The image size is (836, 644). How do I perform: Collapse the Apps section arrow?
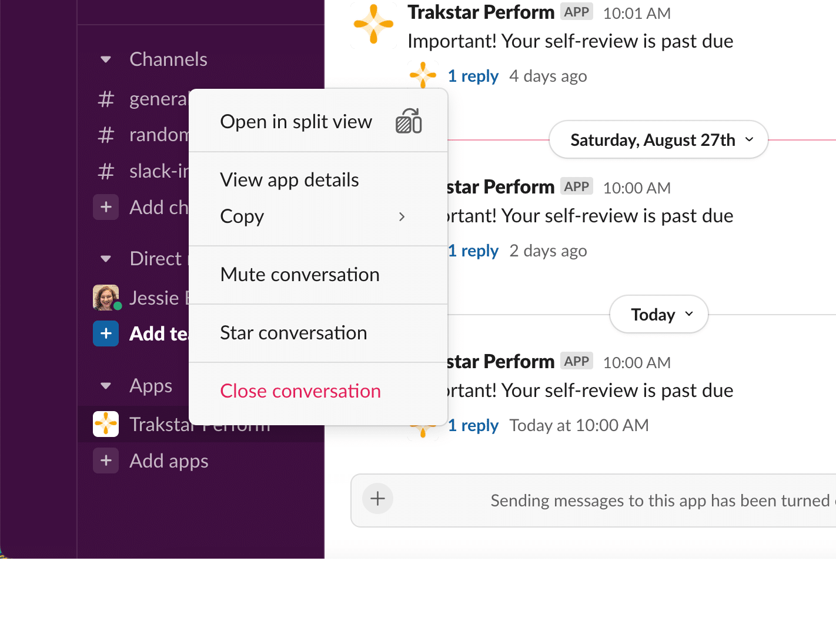(x=106, y=386)
